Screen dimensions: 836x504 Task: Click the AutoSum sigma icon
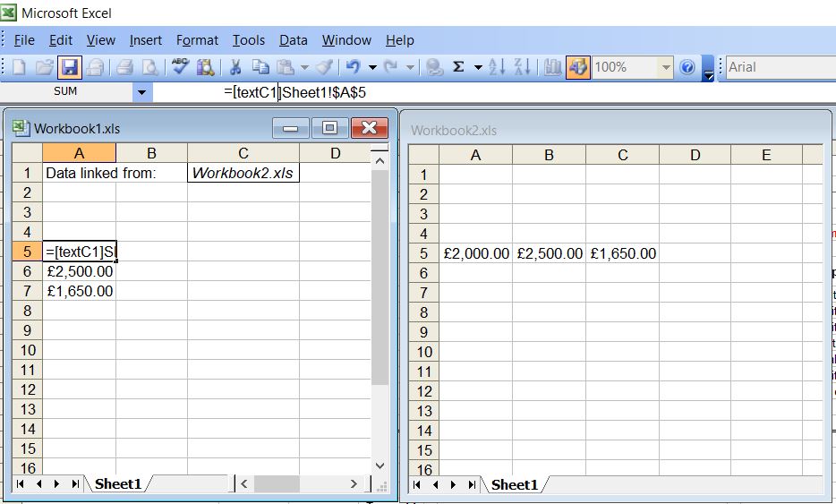[x=458, y=67]
